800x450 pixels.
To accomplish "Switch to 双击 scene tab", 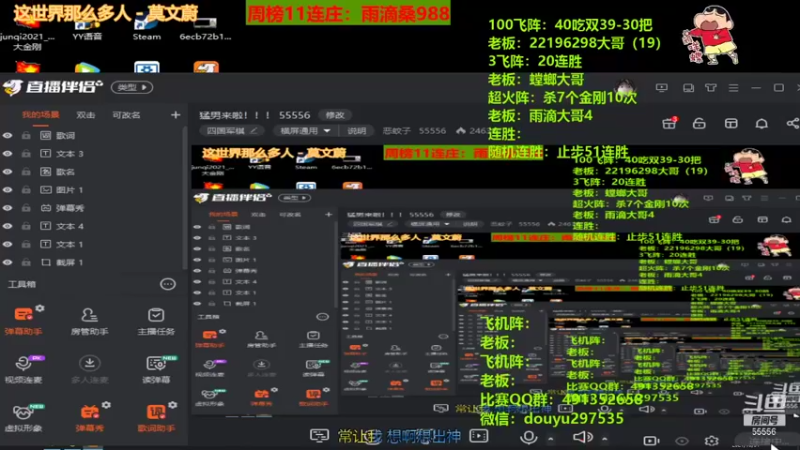I will click(86, 115).
